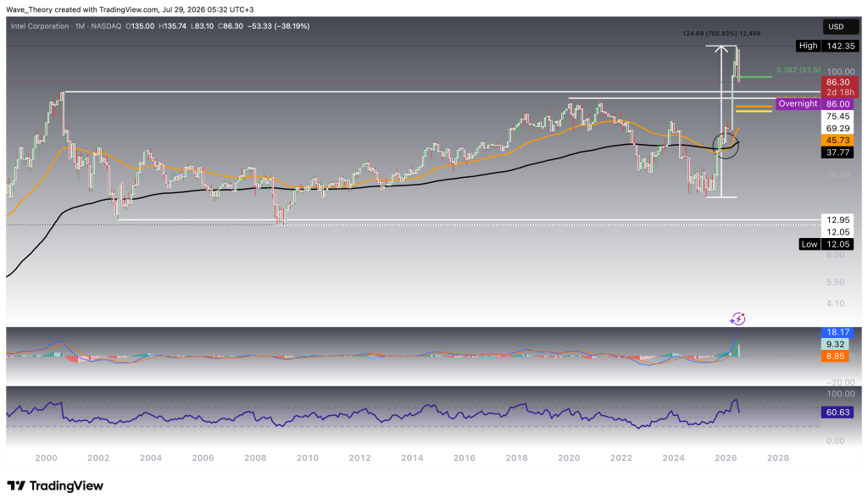The height and width of the screenshot is (504, 868).
Task: Click the purple Overnight label
Action: [797, 104]
